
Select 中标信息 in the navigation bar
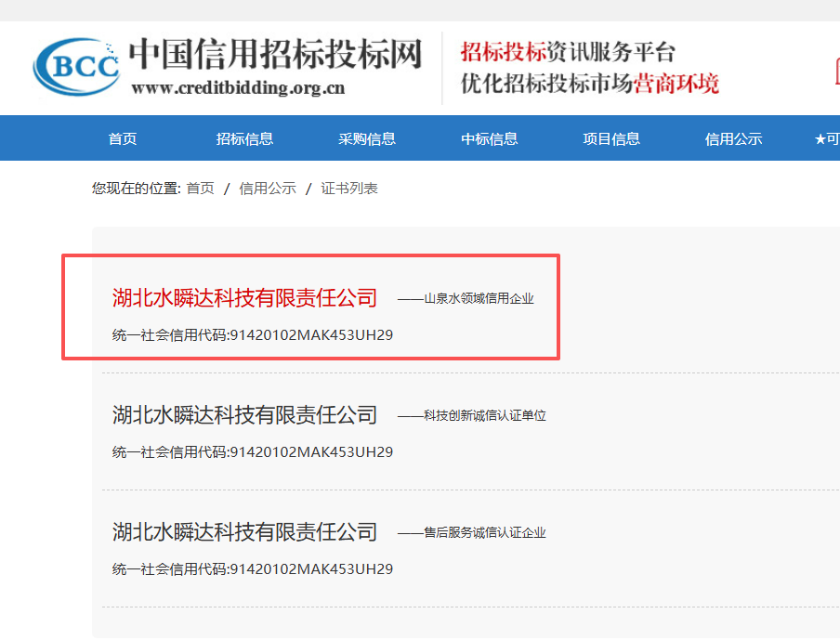(x=490, y=138)
